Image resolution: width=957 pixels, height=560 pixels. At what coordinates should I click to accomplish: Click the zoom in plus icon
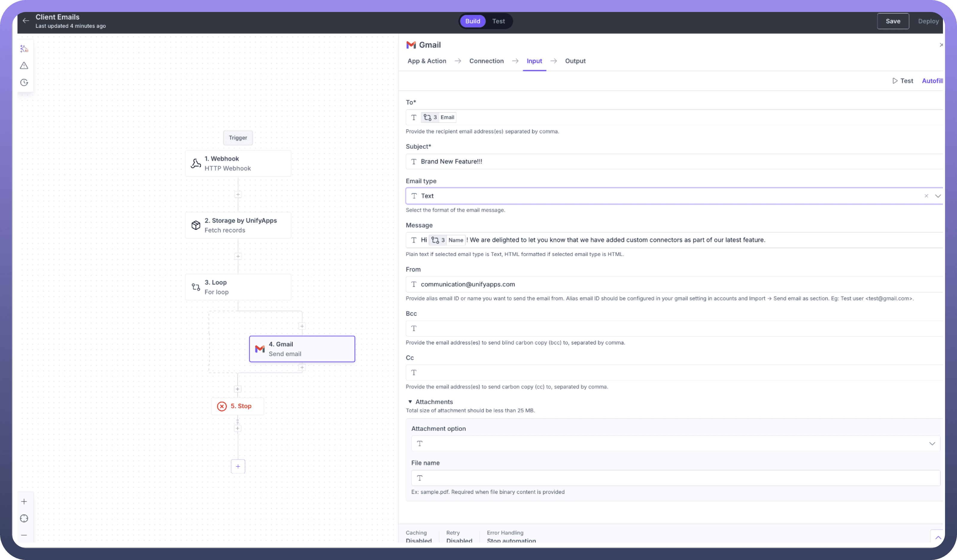pos(24,502)
